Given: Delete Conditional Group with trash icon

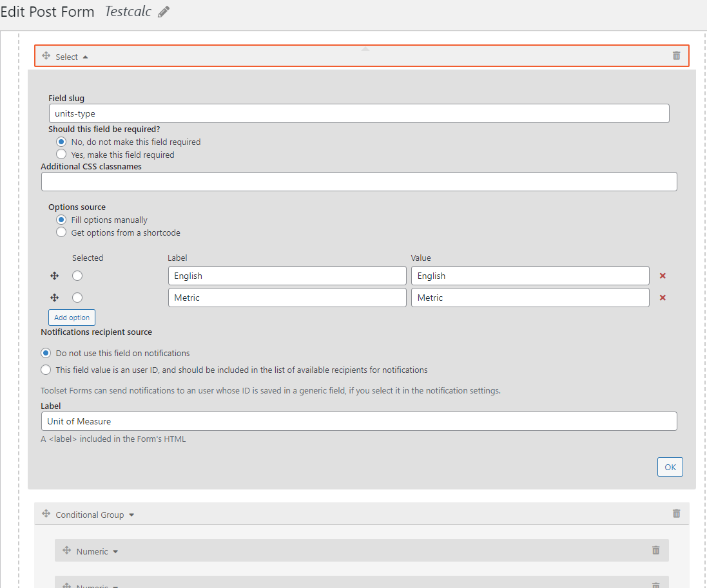Looking at the screenshot, I should (x=676, y=514).
